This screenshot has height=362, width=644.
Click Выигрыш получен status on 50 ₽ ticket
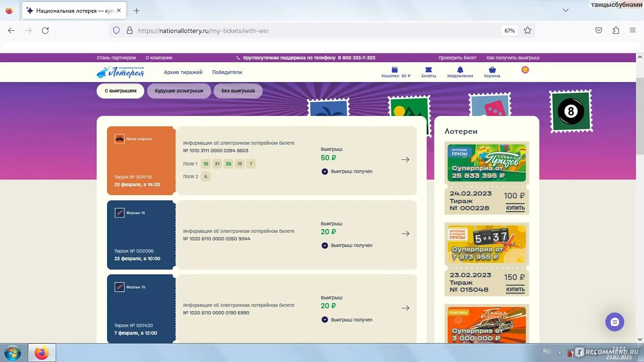[x=347, y=172]
